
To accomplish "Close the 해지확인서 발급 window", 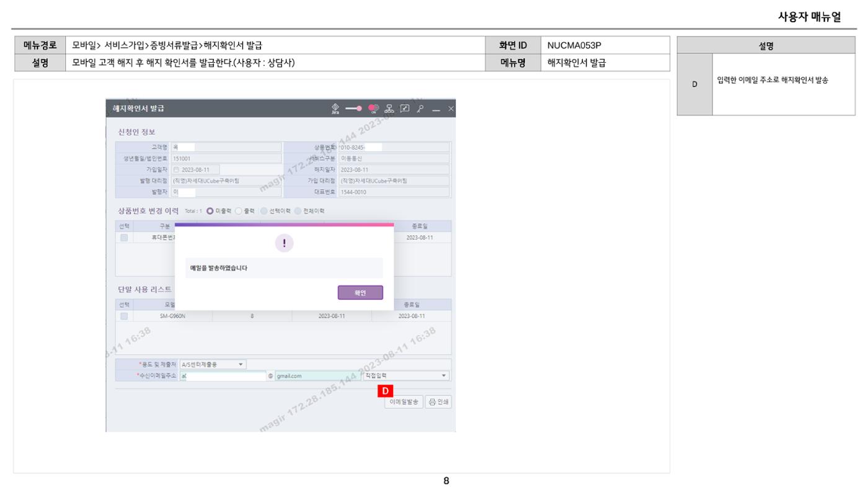I will [x=450, y=109].
